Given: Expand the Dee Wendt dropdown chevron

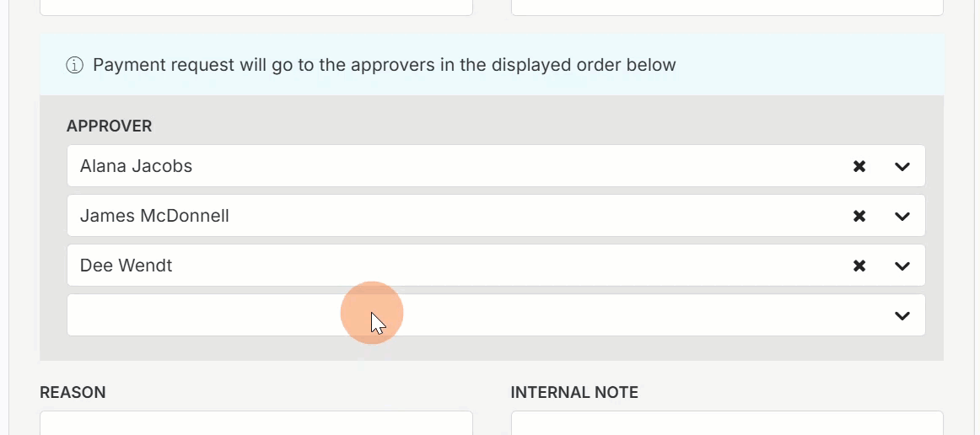Looking at the screenshot, I should 902,266.
